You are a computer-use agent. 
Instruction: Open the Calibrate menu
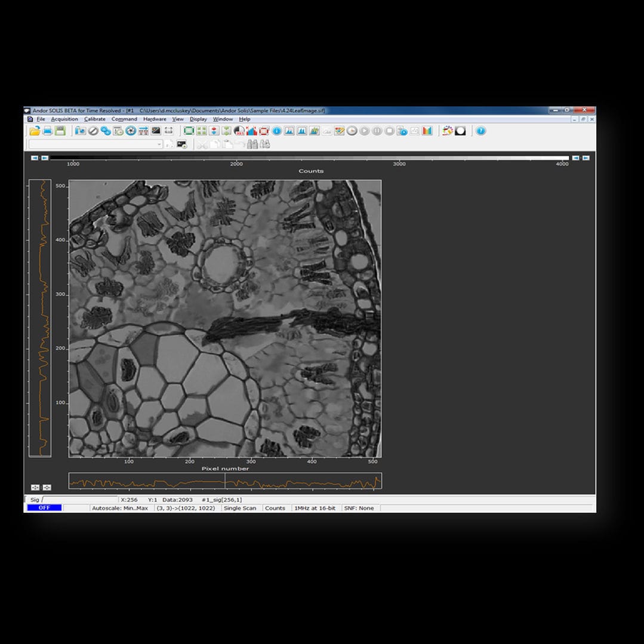coord(95,119)
